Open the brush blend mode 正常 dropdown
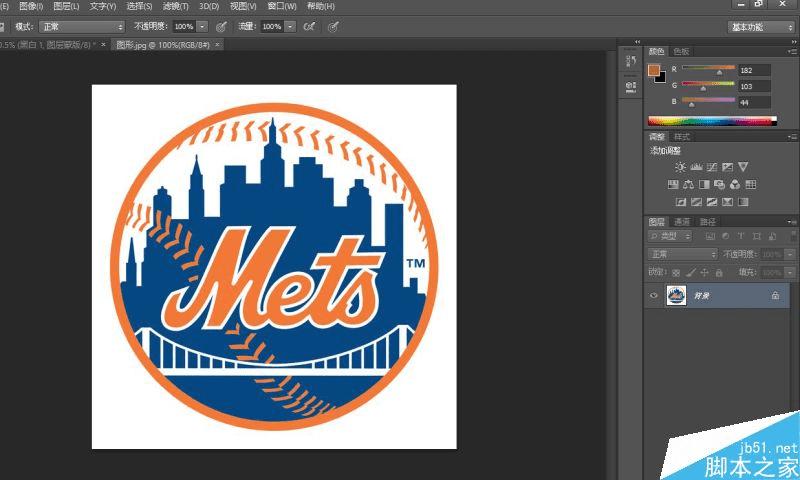 pos(82,27)
